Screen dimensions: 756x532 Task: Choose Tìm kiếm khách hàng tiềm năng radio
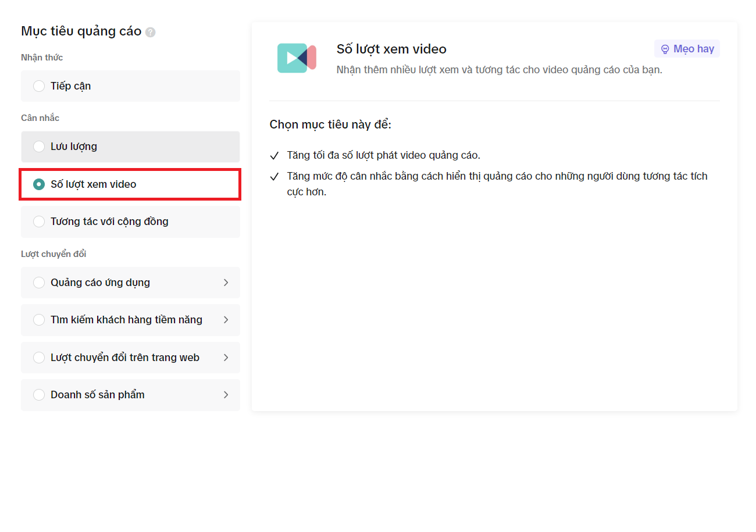coord(39,320)
